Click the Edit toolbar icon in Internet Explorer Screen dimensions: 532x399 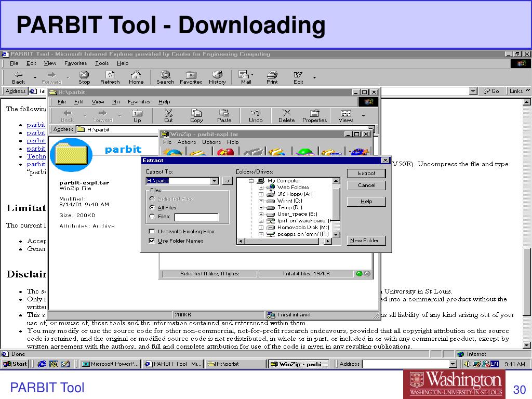298,78
